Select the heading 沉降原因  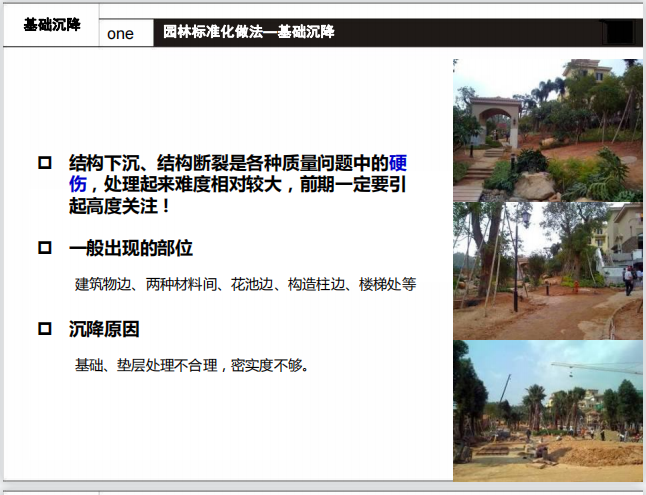pyautogui.click(x=104, y=329)
